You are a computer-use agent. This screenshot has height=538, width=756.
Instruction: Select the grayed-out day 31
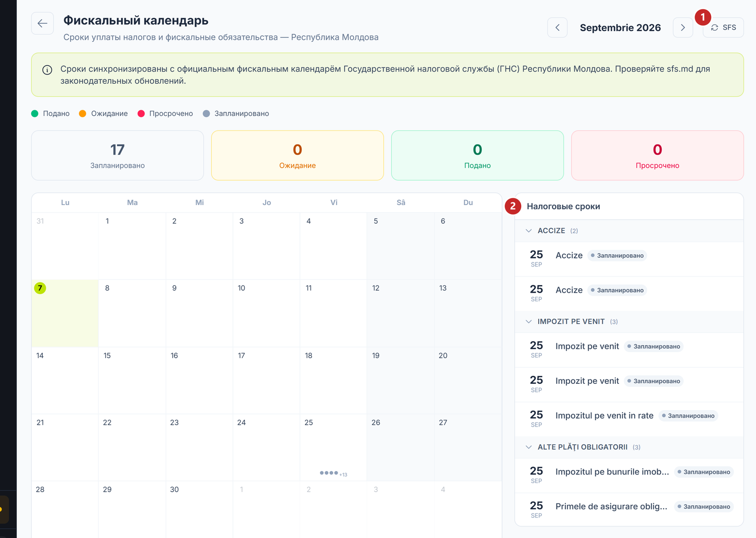65,246
